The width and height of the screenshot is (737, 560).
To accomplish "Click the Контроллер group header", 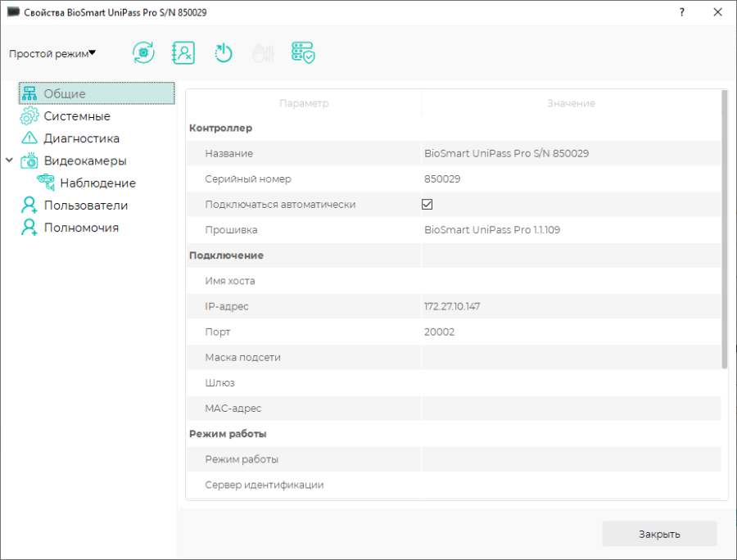I will (221, 129).
